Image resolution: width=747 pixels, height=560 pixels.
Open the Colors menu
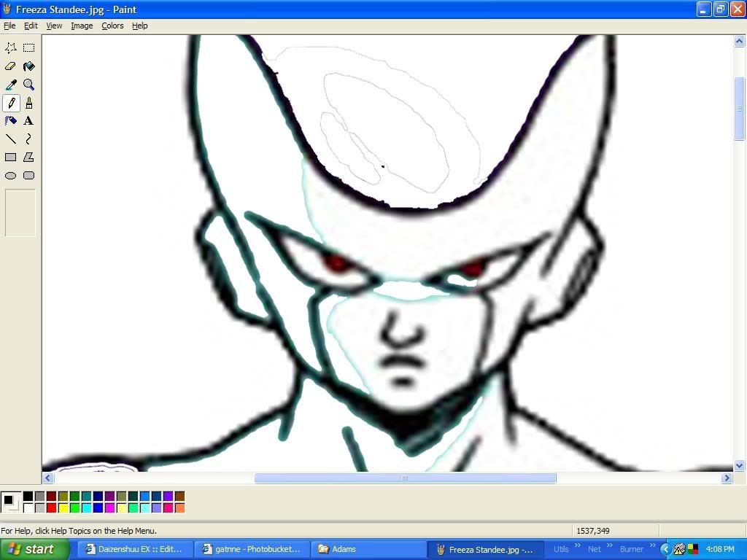pos(112,26)
